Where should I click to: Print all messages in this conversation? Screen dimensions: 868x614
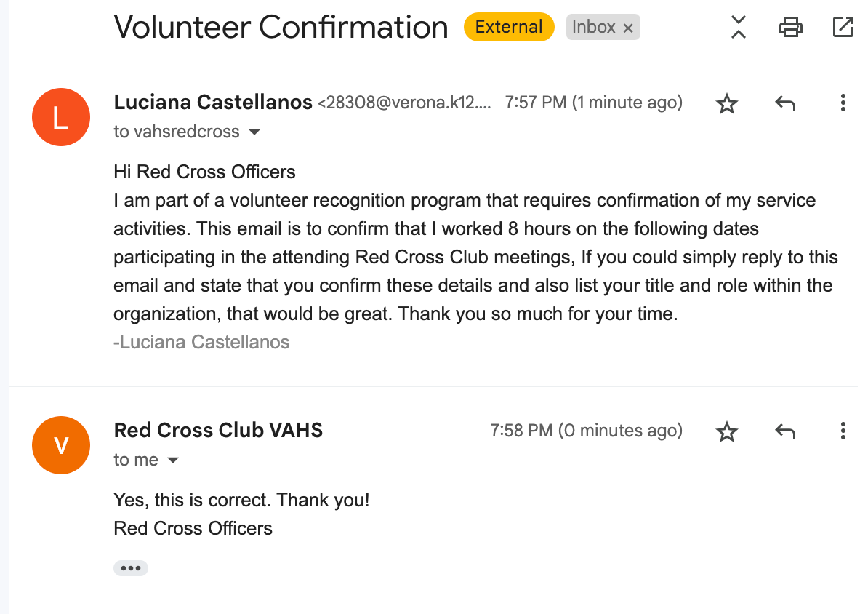790,28
